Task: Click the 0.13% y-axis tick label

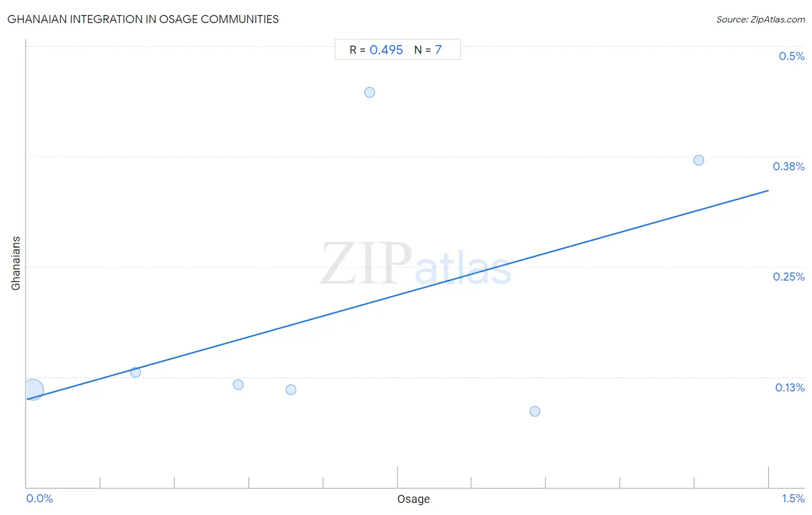Action: [x=790, y=387]
